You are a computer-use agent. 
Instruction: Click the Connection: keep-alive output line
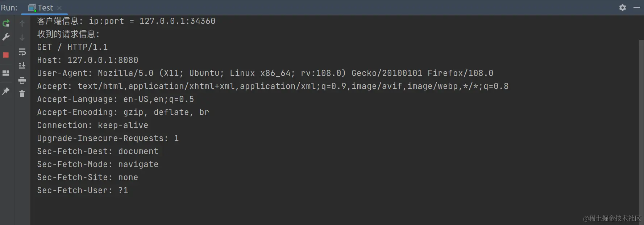point(93,125)
